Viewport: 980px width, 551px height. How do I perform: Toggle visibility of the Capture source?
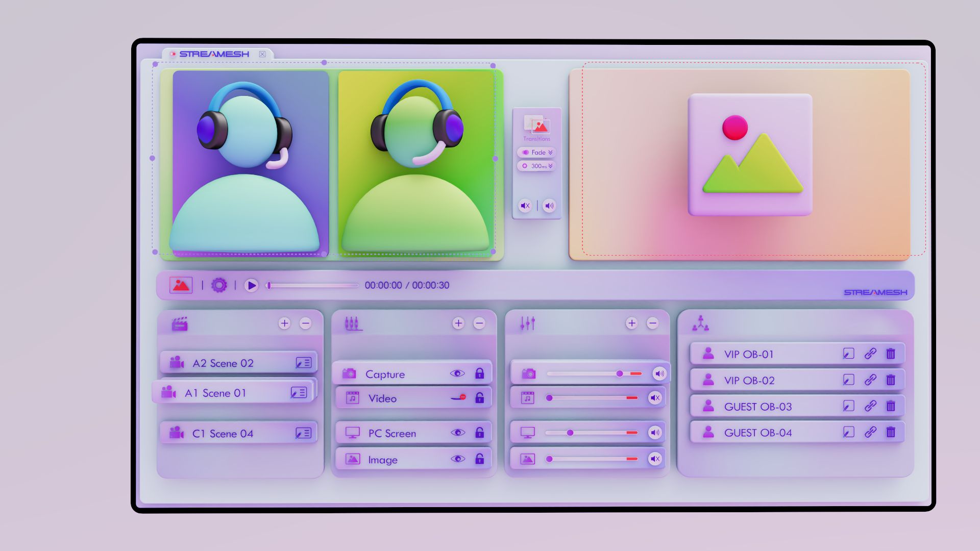point(457,373)
